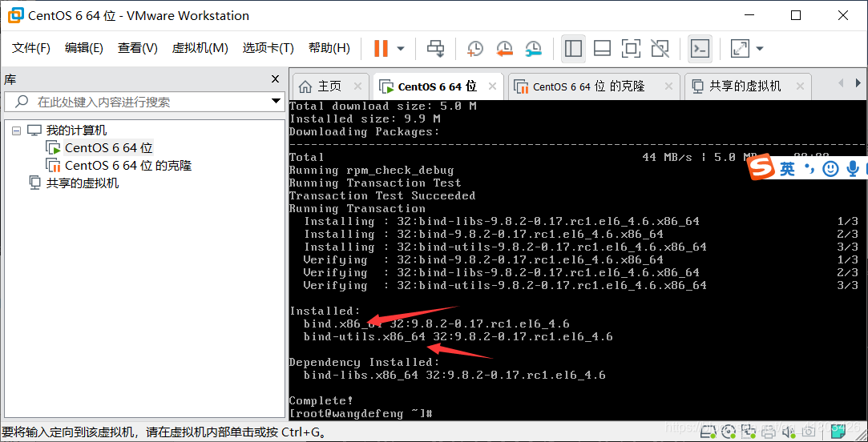The height and width of the screenshot is (442, 868).
Task: Toggle Unity mode icon
Action: [660, 49]
